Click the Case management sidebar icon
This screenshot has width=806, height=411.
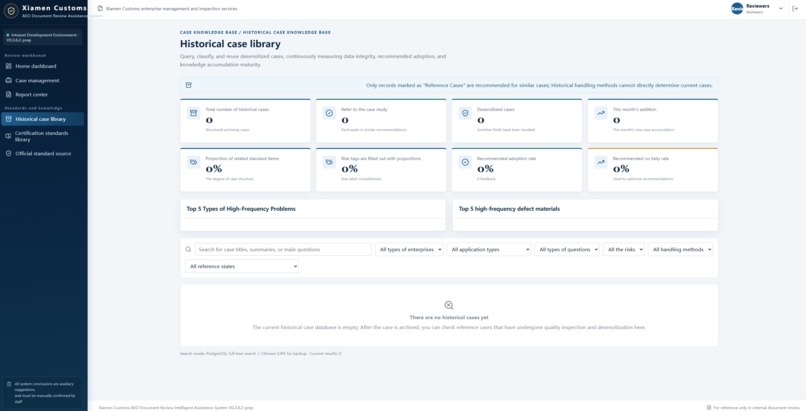[x=8, y=80]
